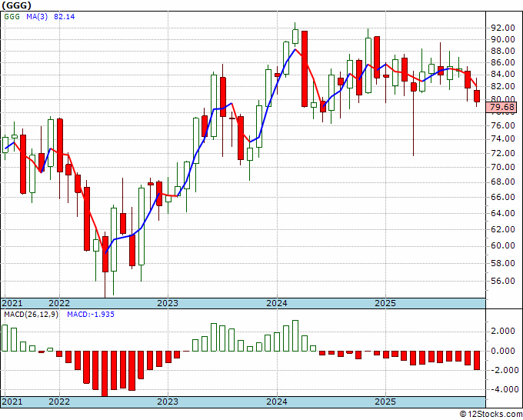Click the 0.000 MACD axis label

pos(503,351)
